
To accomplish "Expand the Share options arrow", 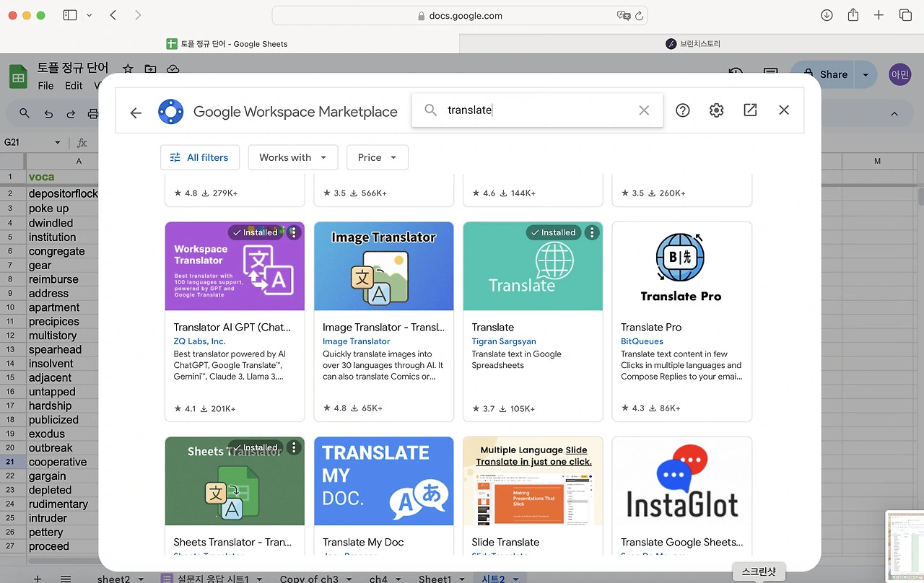I will click(866, 74).
